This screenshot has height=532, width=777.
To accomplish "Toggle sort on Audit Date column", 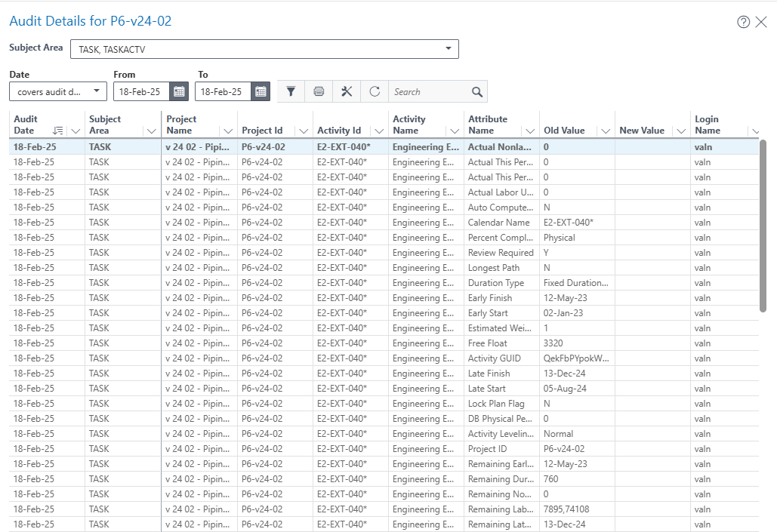I will (x=58, y=131).
